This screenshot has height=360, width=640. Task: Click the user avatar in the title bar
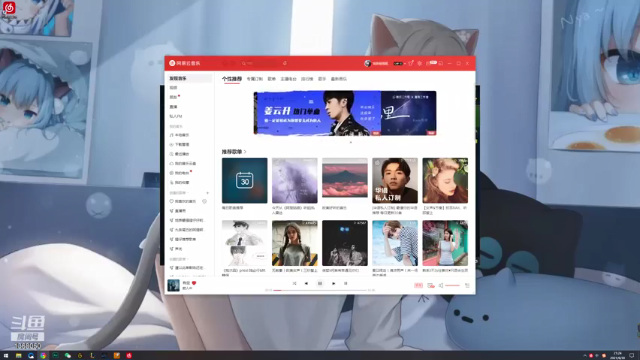[367, 63]
